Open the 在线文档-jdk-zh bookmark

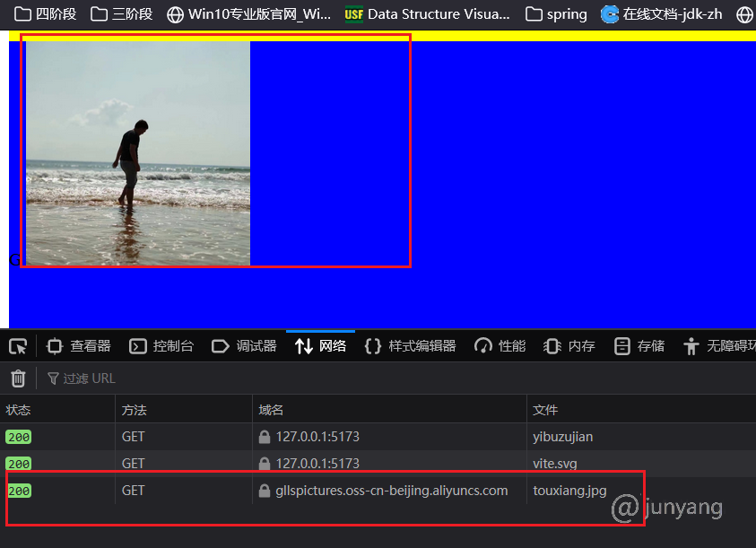(x=662, y=14)
